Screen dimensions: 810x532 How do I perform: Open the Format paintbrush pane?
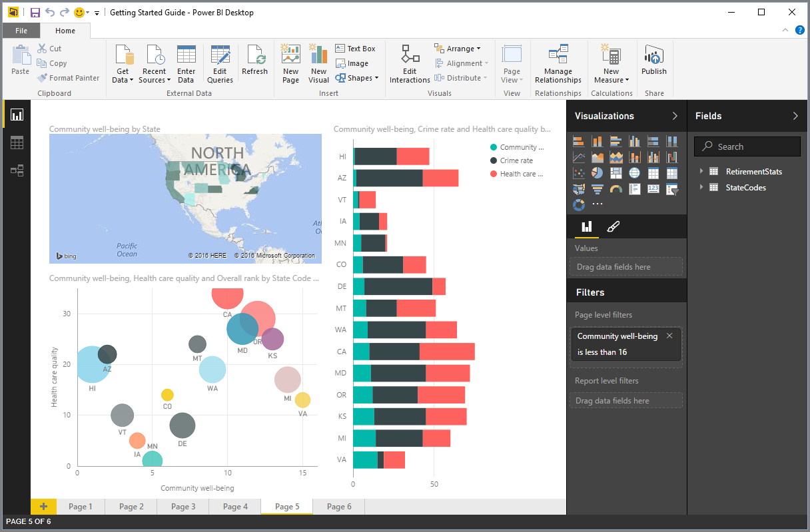(x=613, y=227)
